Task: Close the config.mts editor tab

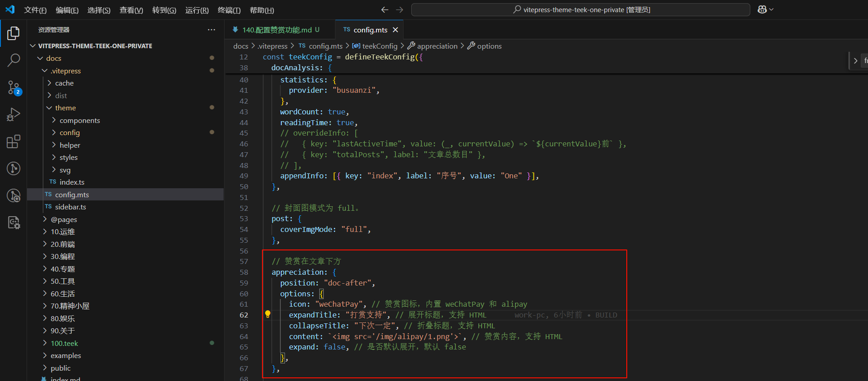Action: click(395, 30)
